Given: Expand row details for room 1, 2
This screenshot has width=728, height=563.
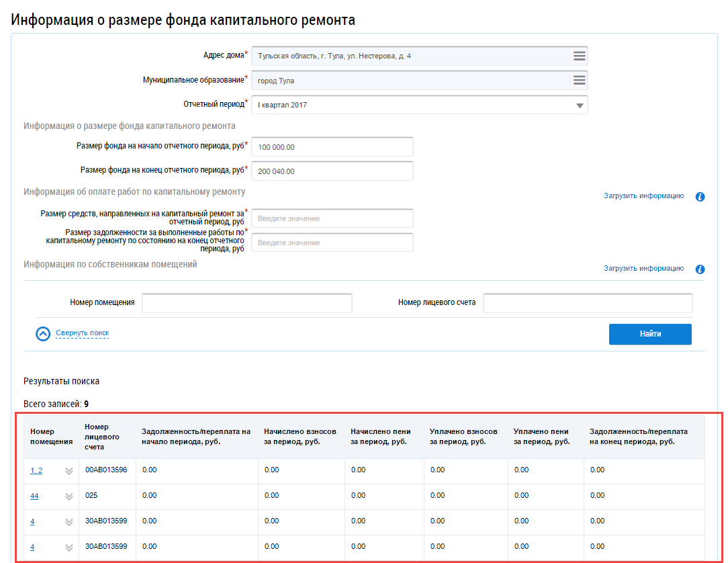Looking at the screenshot, I should [69, 471].
